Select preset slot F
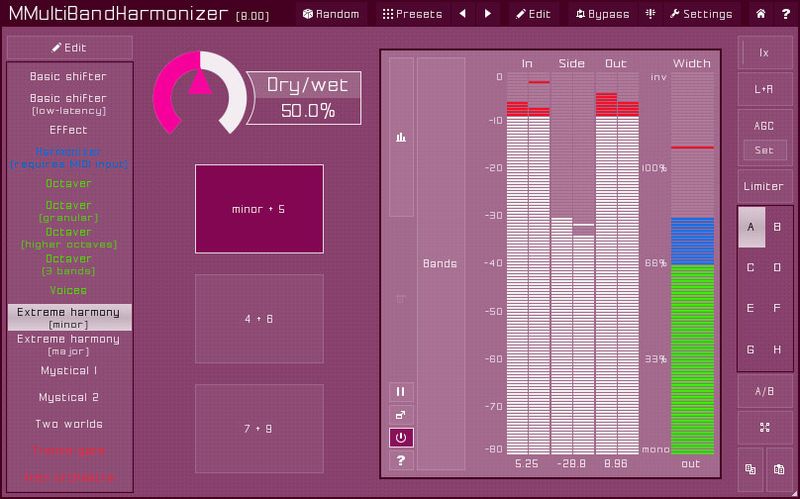800x499 pixels. [x=778, y=308]
